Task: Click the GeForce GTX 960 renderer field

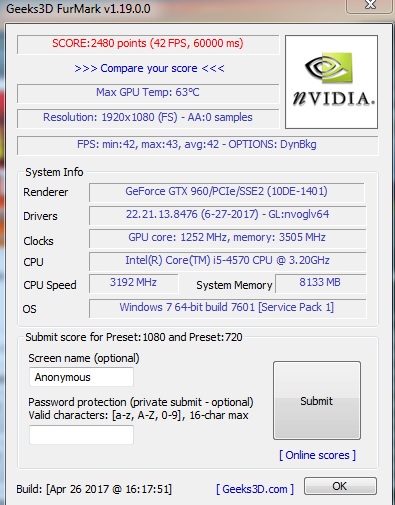Action: 227,192
